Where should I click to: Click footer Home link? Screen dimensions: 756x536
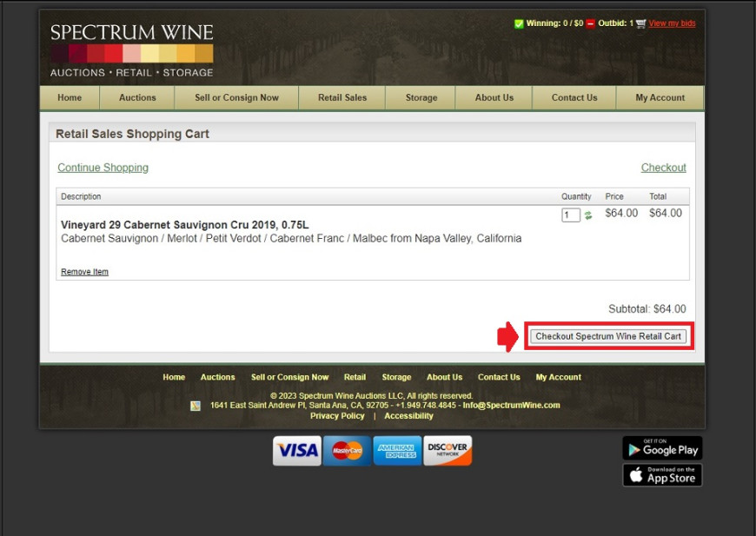[x=174, y=377]
